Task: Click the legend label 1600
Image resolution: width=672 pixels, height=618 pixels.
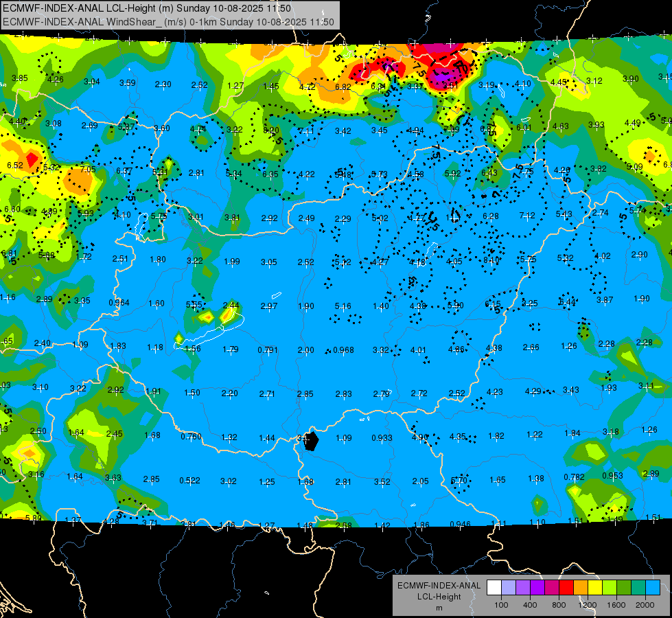Action: click(x=616, y=605)
